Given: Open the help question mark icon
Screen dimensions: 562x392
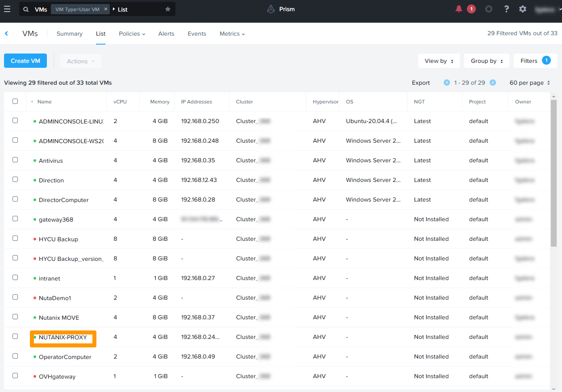Looking at the screenshot, I should pos(506,8).
